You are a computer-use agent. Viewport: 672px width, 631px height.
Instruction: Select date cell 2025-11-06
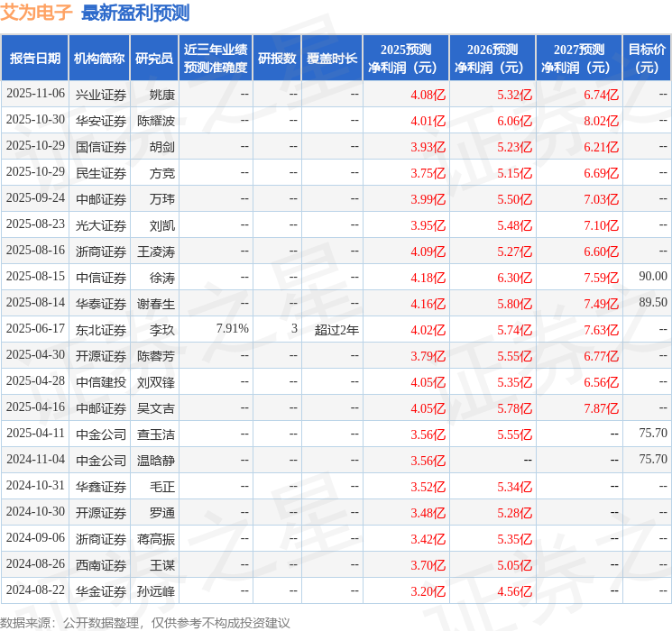point(35,94)
